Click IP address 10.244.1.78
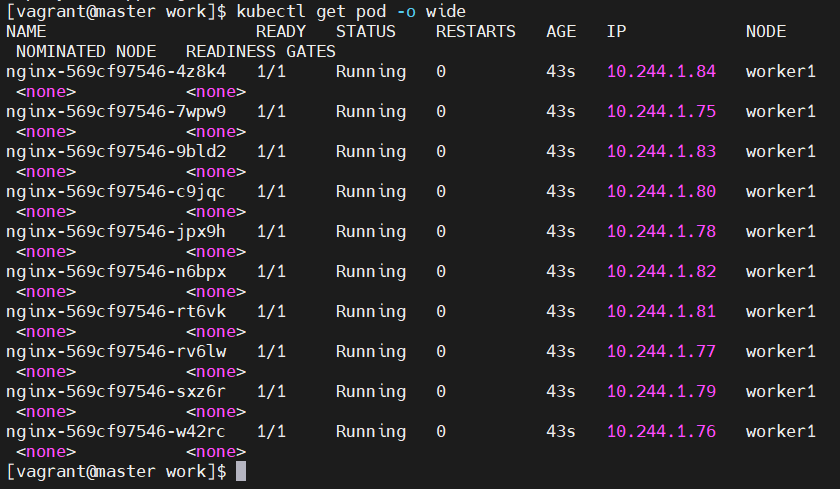The height and width of the screenshot is (489, 840). (661, 231)
